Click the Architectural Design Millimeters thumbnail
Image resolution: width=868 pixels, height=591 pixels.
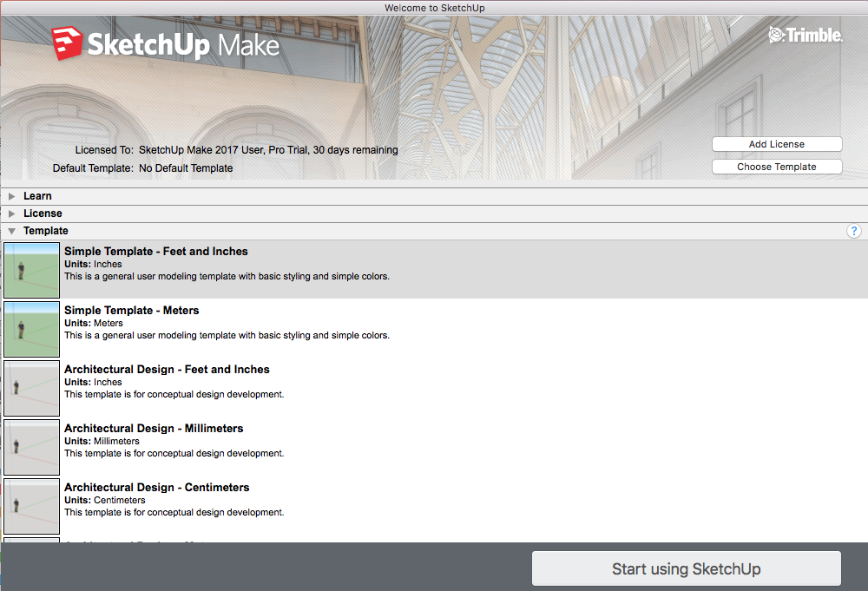[x=31, y=447]
